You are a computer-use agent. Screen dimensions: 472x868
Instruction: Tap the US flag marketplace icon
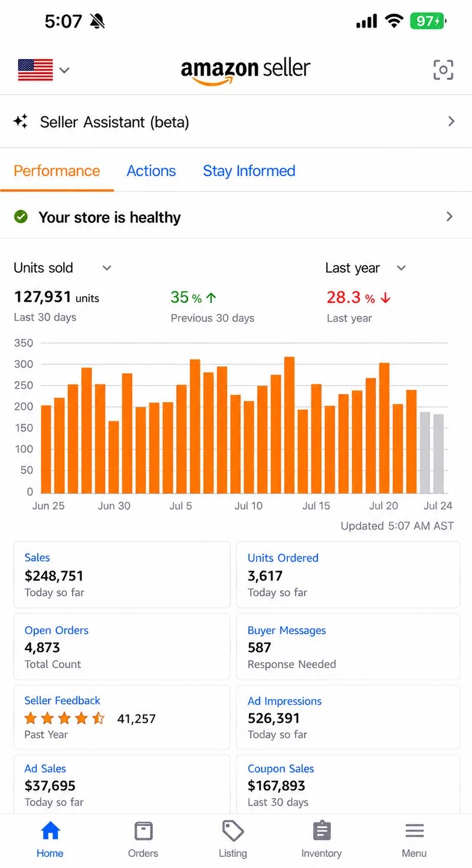pyautogui.click(x=35, y=70)
